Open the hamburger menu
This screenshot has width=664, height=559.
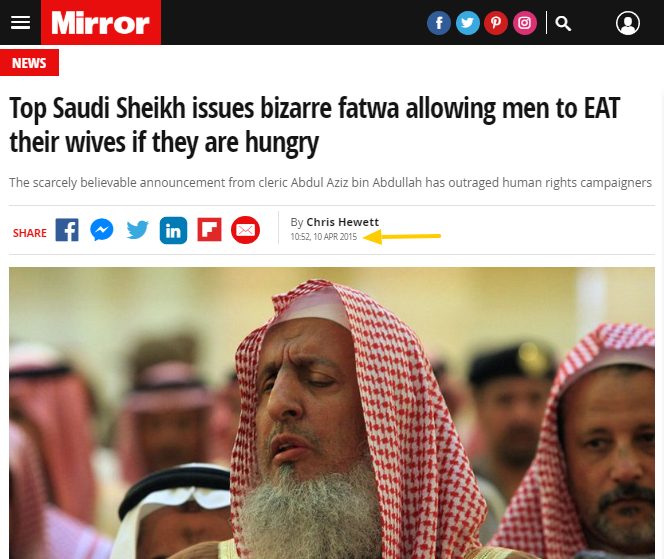(20, 22)
